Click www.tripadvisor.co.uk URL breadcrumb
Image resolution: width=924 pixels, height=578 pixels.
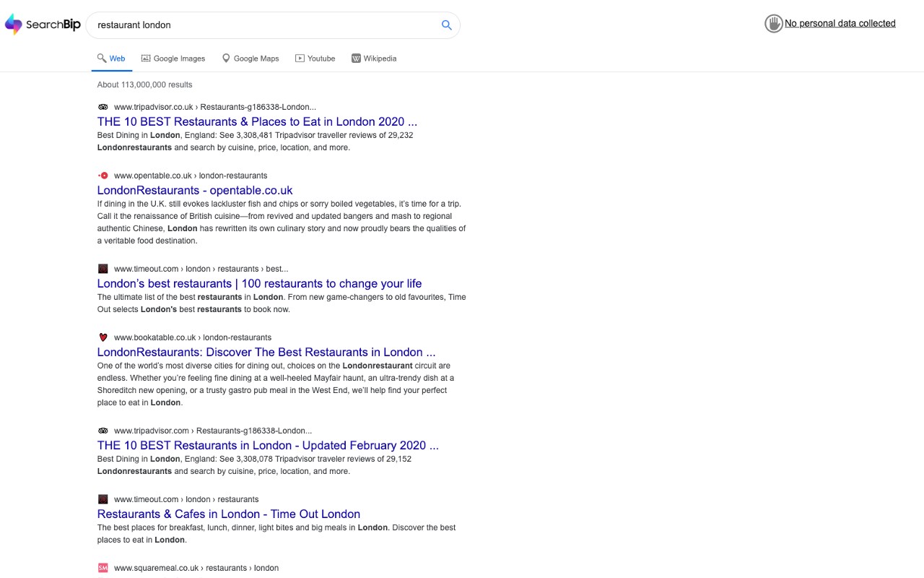pyautogui.click(x=215, y=107)
